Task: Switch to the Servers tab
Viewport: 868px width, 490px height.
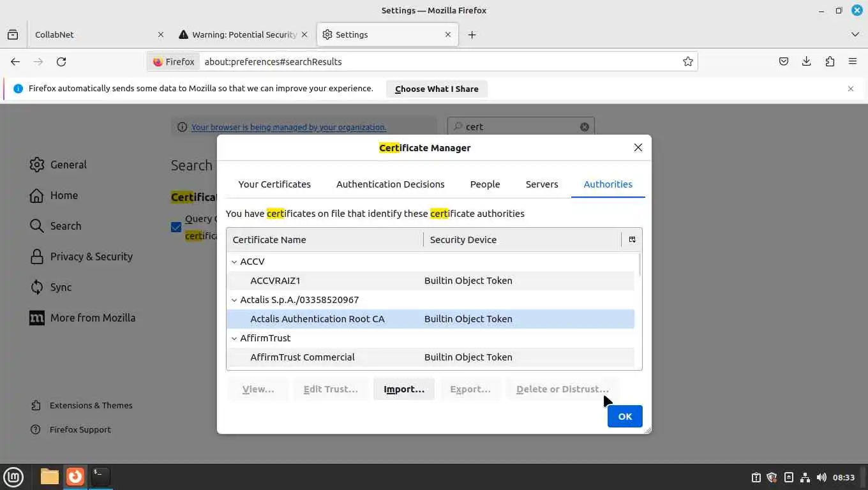Action: (542, 184)
